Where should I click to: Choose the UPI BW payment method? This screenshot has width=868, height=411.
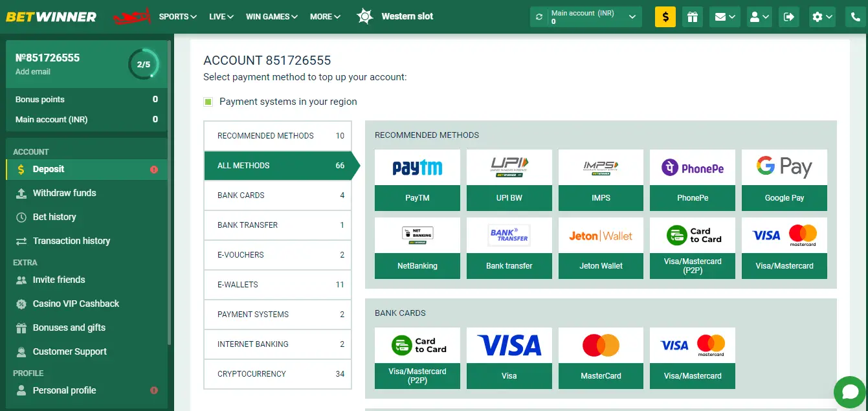pyautogui.click(x=509, y=180)
